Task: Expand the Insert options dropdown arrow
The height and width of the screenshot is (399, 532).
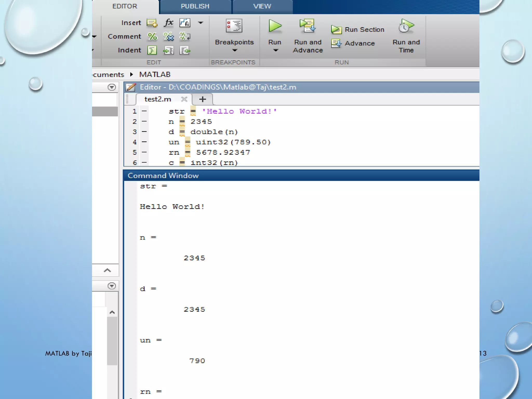Action: (201, 23)
